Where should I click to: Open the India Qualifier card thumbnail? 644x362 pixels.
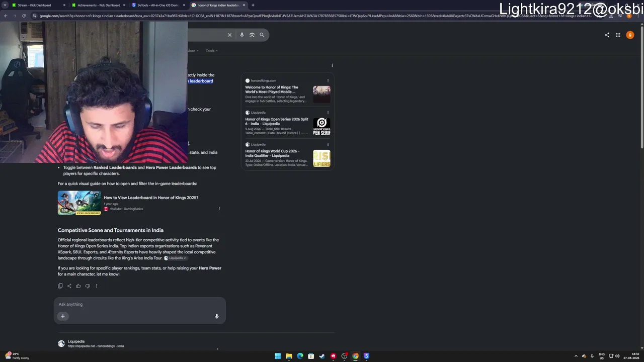(321, 158)
